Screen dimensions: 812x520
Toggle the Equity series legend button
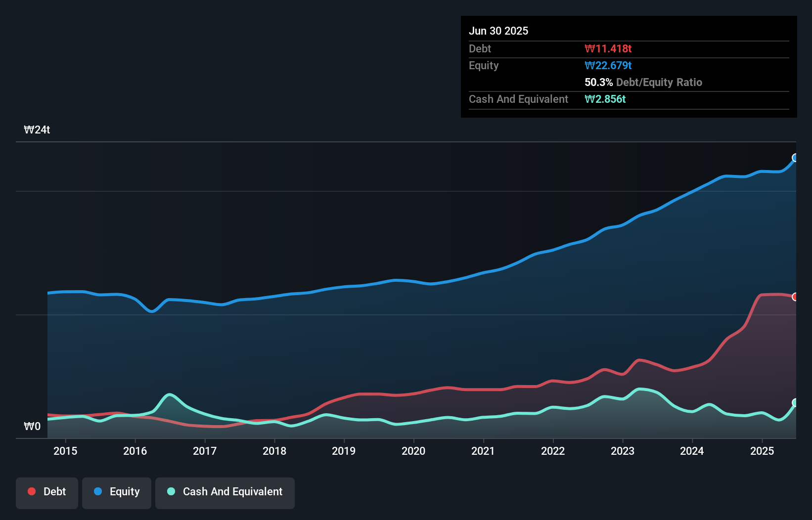tap(117, 493)
